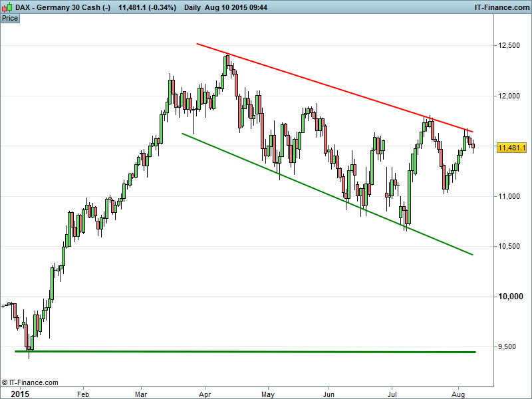Viewport: 532px width, 399px height.
Task: Click the Apr marker on time axis
Action: pos(204,394)
